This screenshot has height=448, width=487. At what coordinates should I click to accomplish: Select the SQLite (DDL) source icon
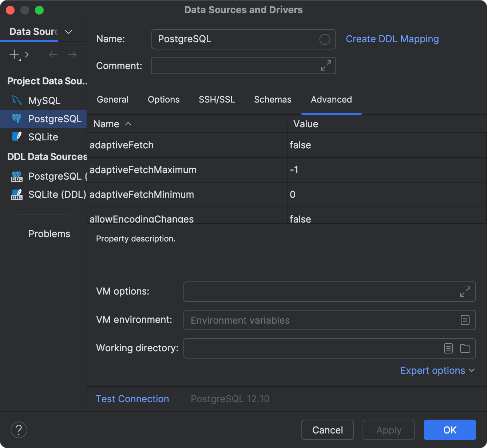pyautogui.click(x=16, y=195)
